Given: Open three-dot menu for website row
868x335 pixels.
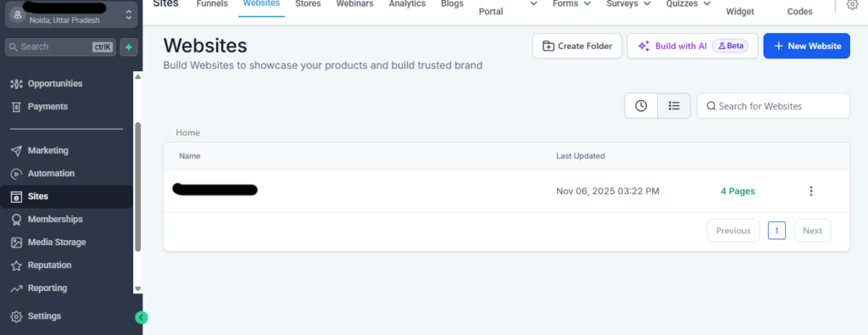Looking at the screenshot, I should pos(811,191).
